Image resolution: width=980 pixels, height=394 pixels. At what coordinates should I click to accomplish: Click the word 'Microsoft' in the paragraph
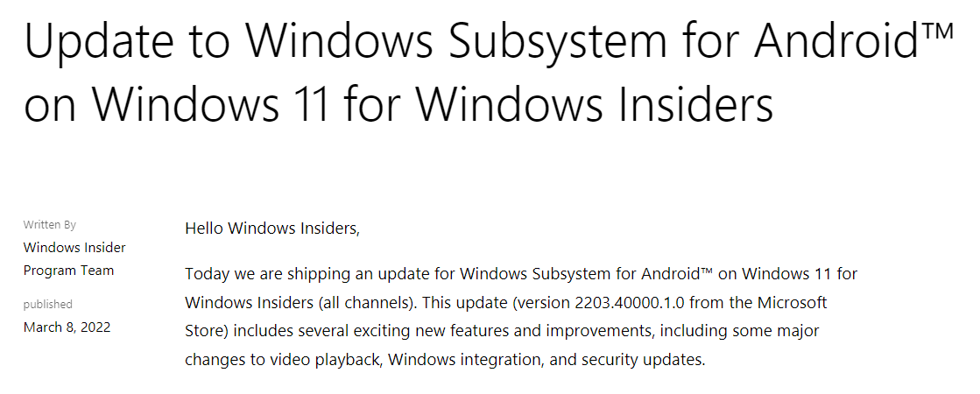(x=793, y=303)
